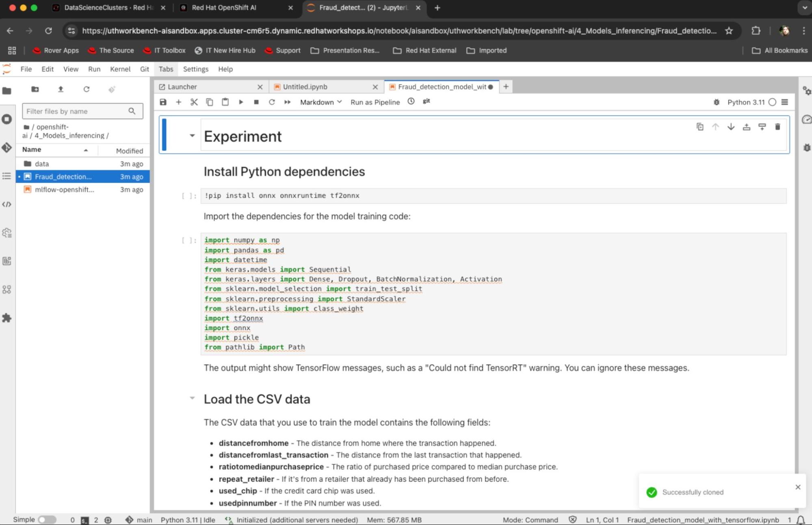Open the Kernel menu
The image size is (812, 525).
pos(120,69)
